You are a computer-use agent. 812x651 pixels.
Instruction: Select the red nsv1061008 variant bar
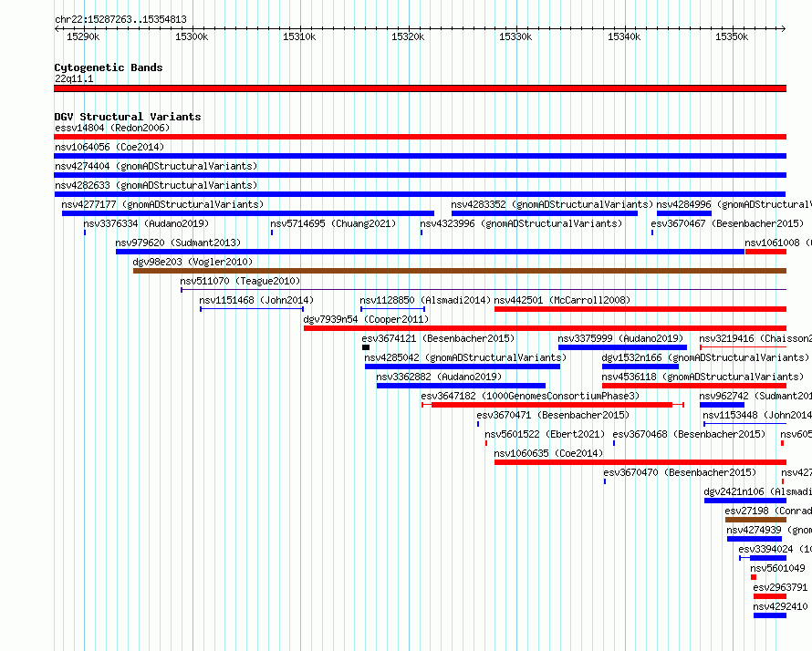765,252
